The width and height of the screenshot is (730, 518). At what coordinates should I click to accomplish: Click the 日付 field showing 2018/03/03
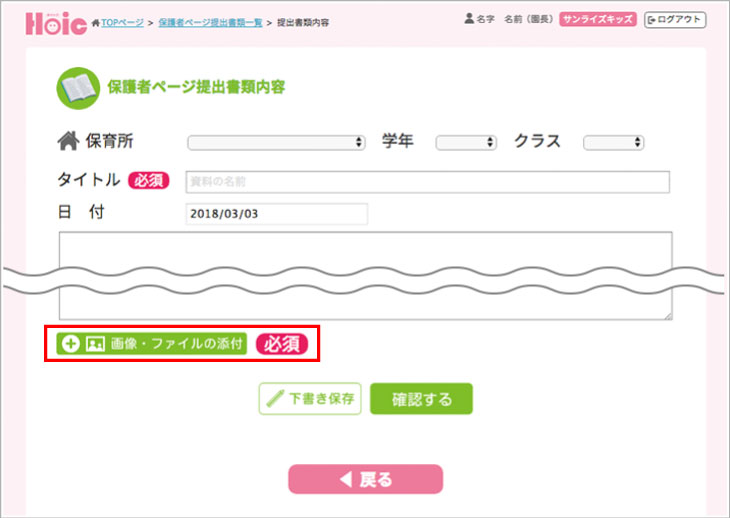(x=276, y=214)
